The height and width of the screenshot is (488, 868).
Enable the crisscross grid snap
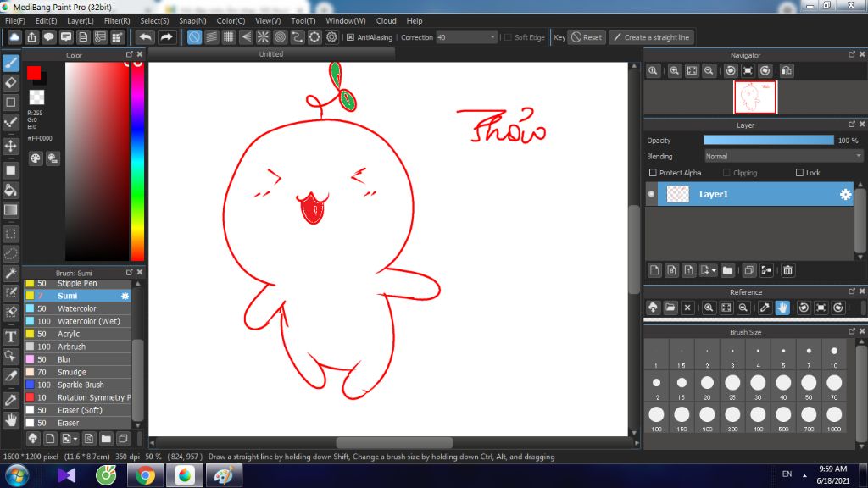[x=229, y=37]
